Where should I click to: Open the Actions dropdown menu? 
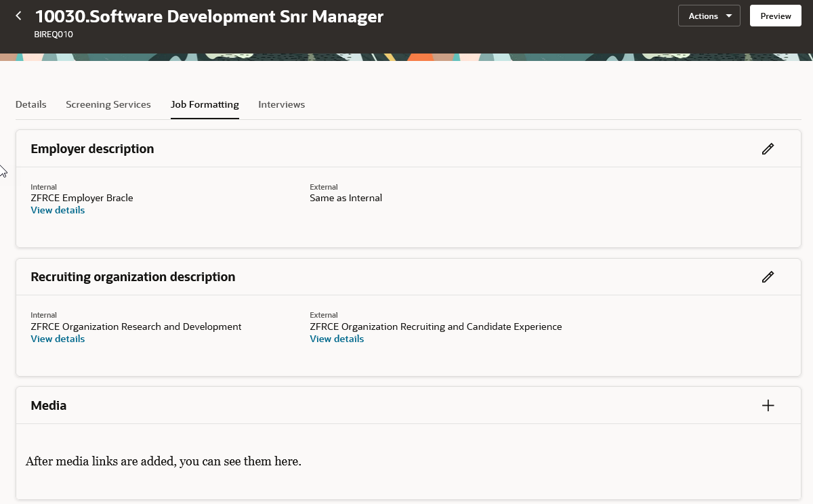[x=709, y=16]
